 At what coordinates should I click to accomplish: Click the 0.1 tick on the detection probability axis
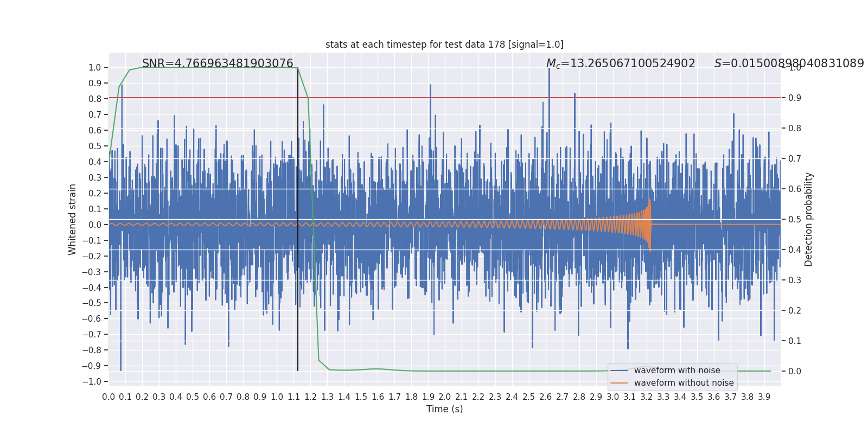(795, 341)
